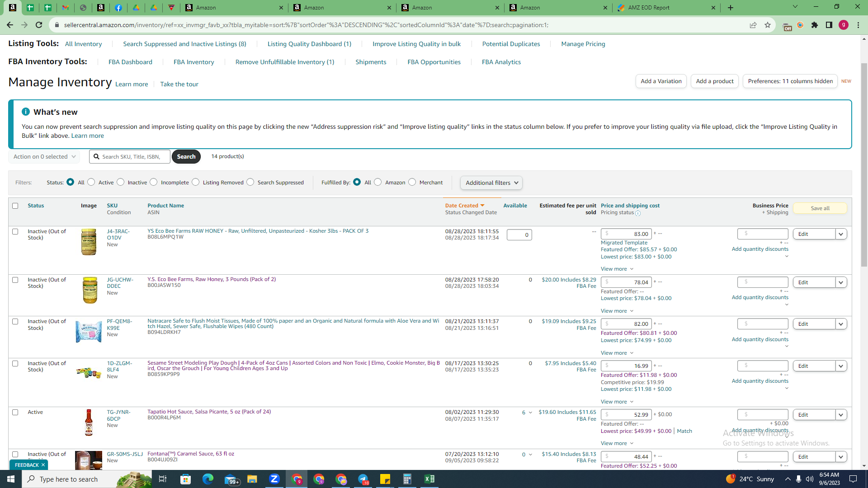Open the FBA Dashboard tool link
Screen dimensions: 868x488
(130, 62)
